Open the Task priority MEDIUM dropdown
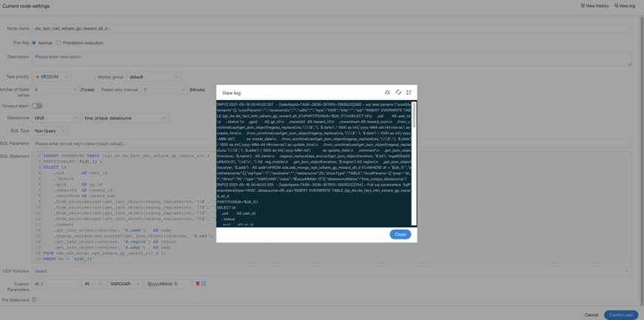The width and height of the screenshot is (644, 320). [x=52, y=77]
